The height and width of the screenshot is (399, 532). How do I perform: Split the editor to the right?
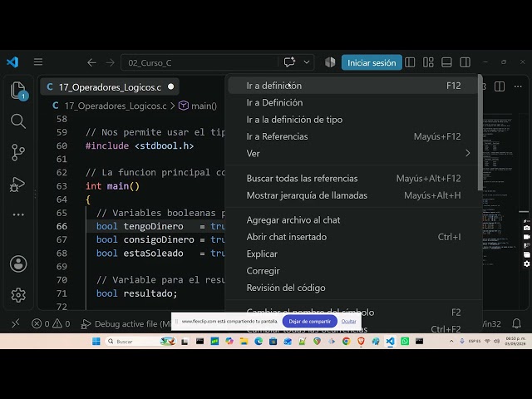(x=500, y=86)
